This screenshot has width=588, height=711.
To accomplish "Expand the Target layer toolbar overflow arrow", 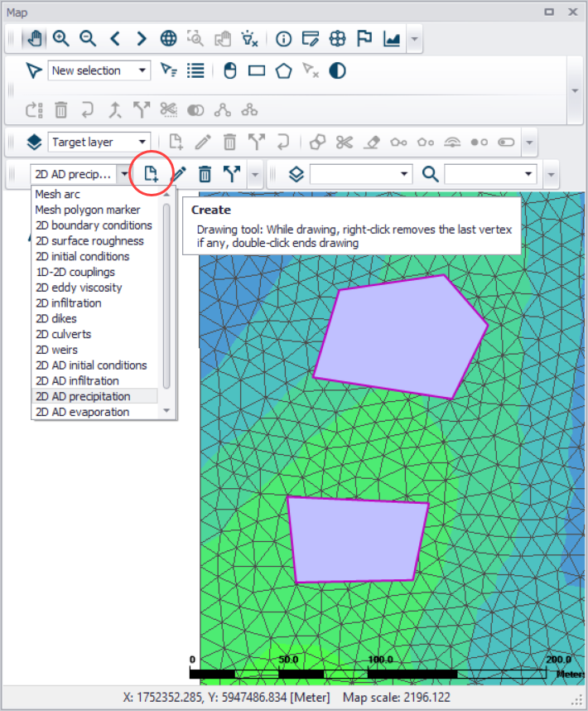I will pyautogui.click(x=529, y=143).
